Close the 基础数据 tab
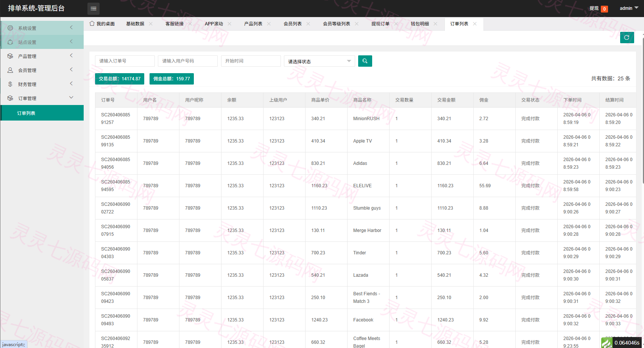The height and width of the screenshot is (348, 644). tap(151, 24)
